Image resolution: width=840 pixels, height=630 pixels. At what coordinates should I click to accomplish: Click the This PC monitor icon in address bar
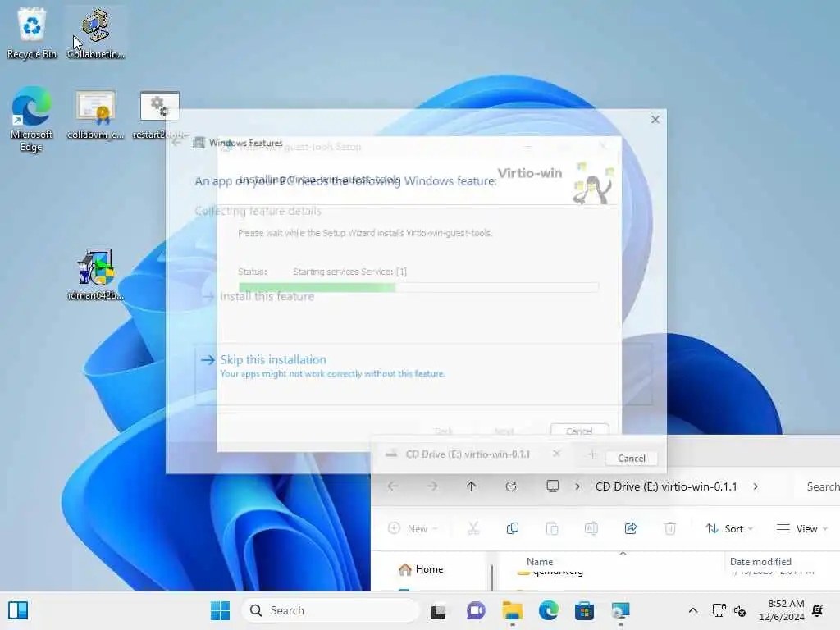[x=553, y=486]
